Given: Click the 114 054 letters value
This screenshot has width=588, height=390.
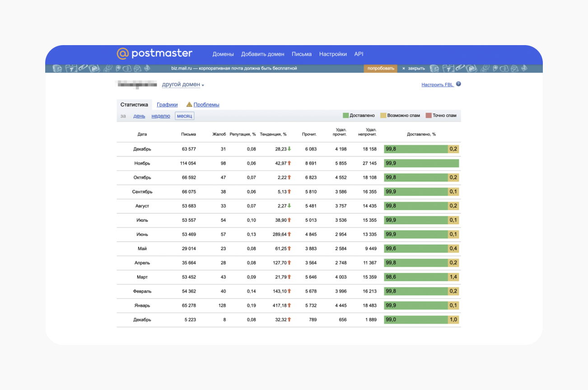Looking at the screenshot, I should coord(188,163).
